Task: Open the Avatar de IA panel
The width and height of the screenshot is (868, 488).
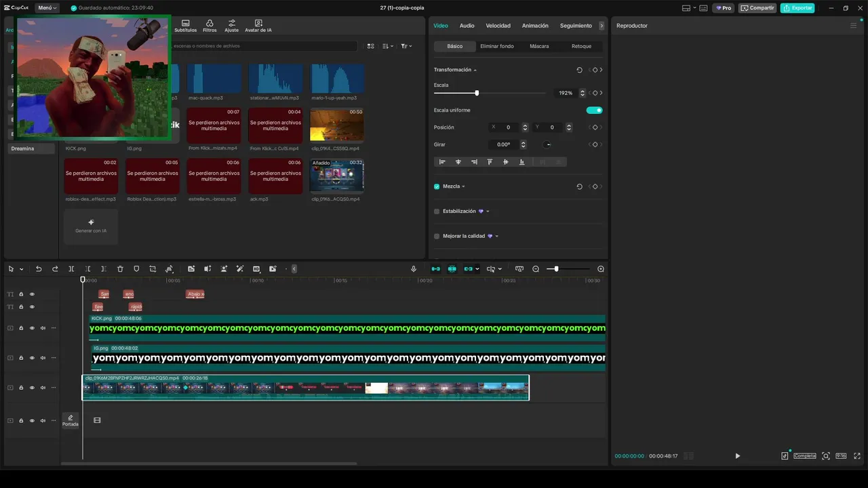Action: click(x=258, y=26)
